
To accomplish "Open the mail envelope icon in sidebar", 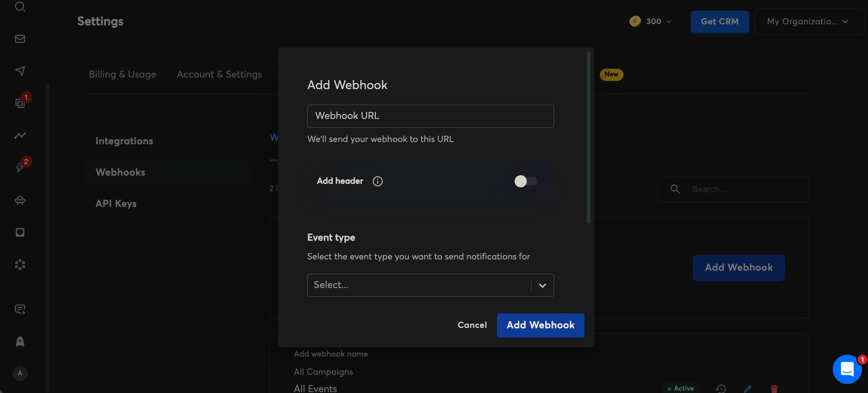I will coord(20,39).
